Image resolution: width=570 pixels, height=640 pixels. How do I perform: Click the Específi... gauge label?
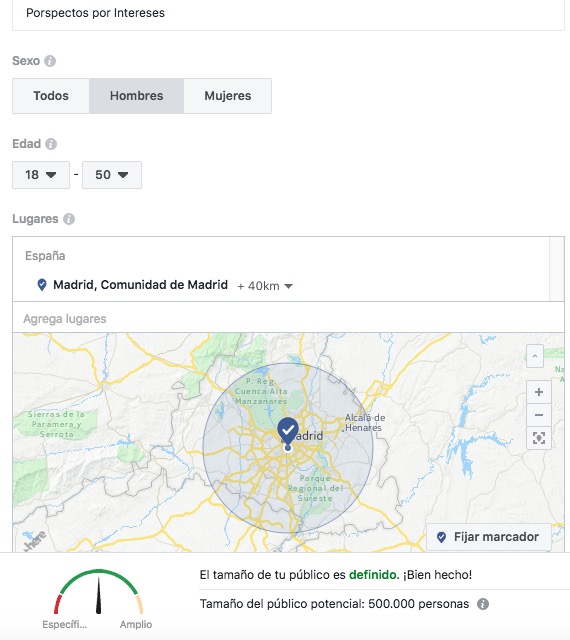65,624
